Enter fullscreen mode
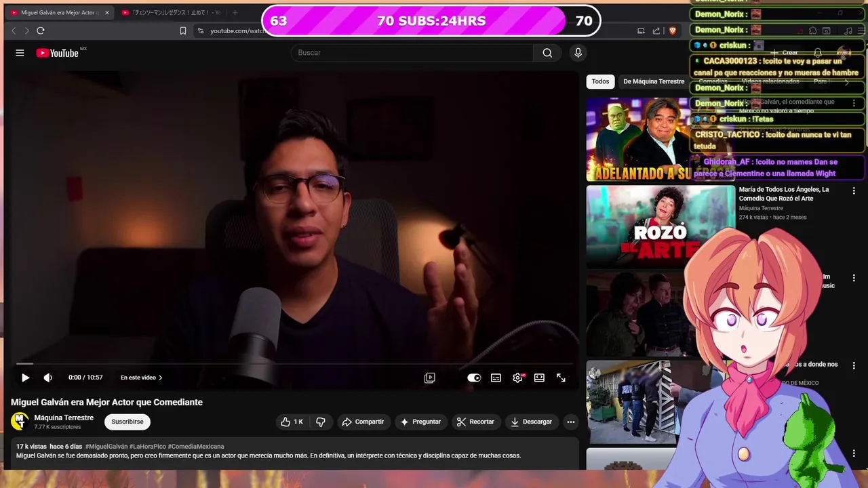The image size is (868, 488). coord(561,378)
